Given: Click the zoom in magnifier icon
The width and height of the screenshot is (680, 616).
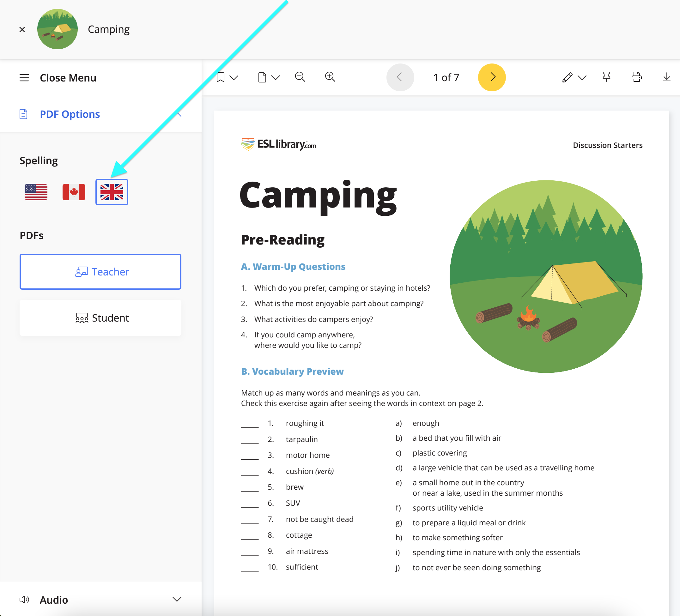Looking at the screenshot, I should (330, 77).
